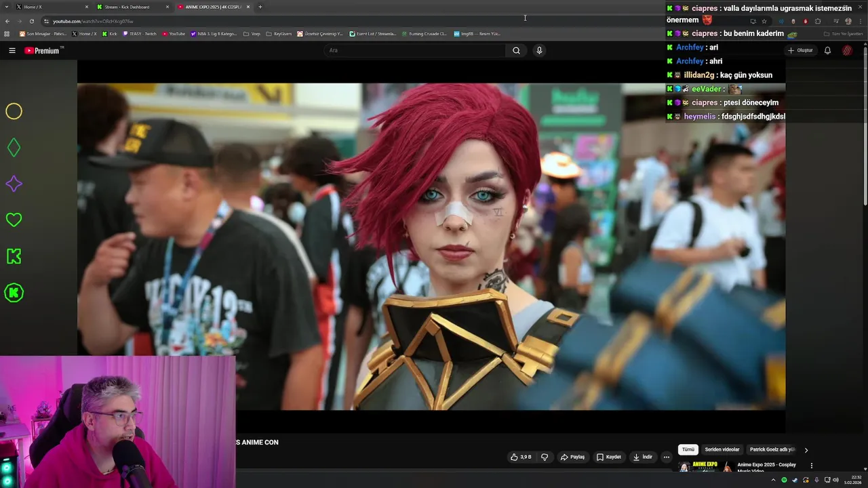Open more actions ellipsis under video
Screen dimensions: 868x488
point(666,457)
